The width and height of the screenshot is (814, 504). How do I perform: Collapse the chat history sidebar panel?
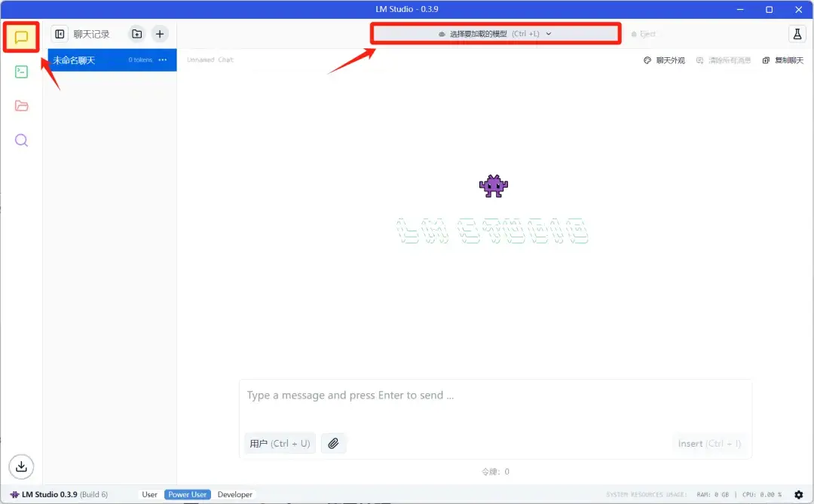tap(60, 34)
